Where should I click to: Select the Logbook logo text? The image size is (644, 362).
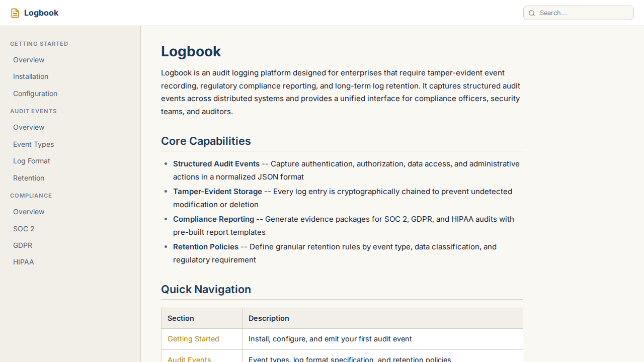[41, 13]
